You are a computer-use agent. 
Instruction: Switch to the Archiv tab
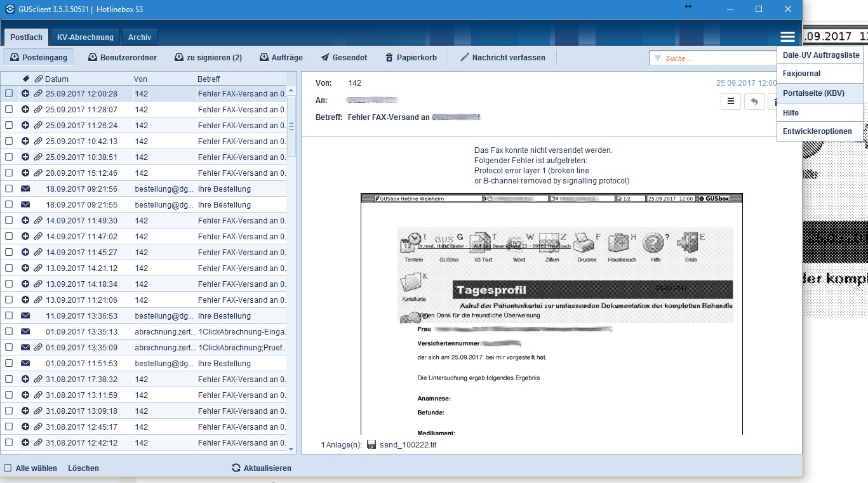coord(139,37)
